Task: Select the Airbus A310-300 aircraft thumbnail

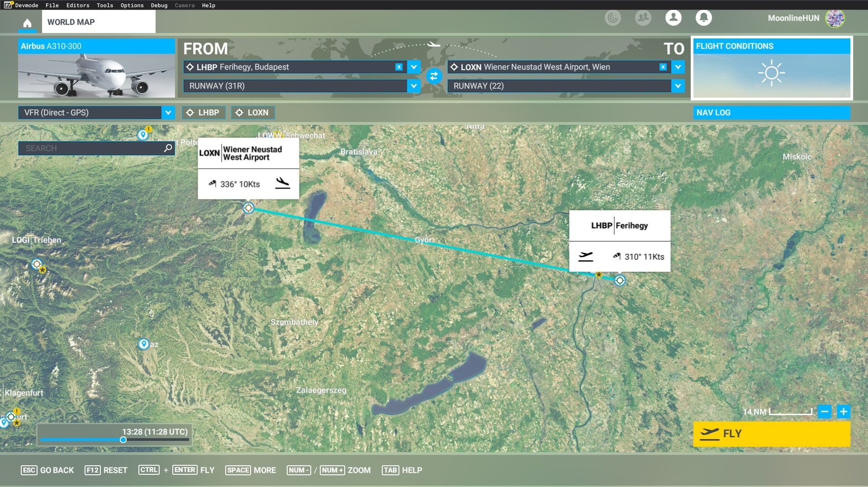Action: [x=96, y=68]
